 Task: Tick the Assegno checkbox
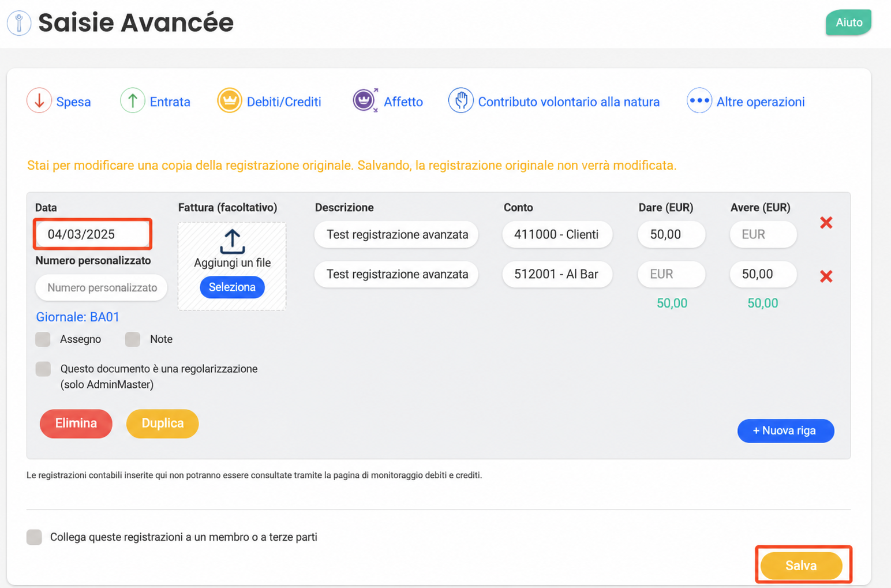pyautogui.click(x=43, y=339)
